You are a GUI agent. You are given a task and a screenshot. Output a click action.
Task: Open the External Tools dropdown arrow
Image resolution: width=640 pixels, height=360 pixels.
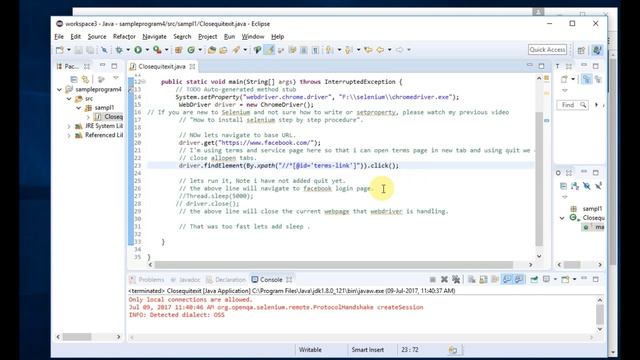pos(167,50)
